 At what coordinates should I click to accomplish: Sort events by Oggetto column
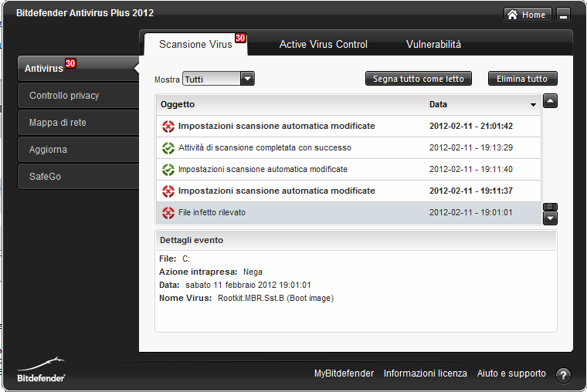point(178,104)
